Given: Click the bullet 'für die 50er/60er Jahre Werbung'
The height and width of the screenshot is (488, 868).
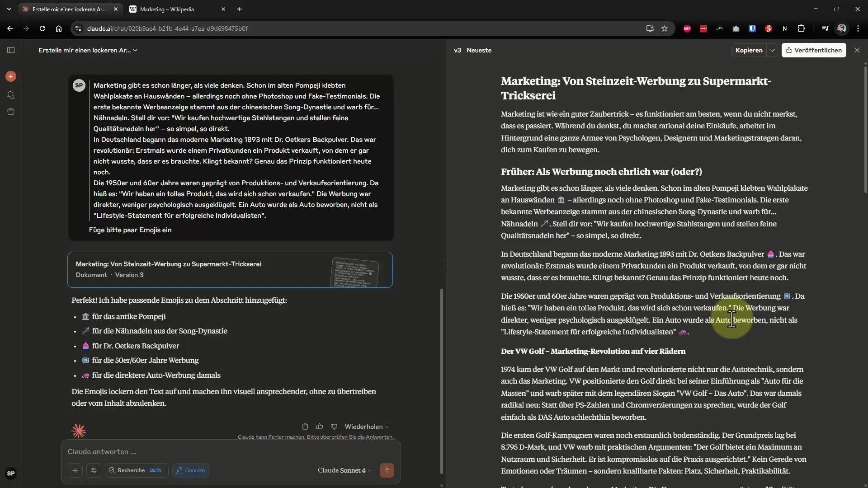Looking at the screenshot, I should [140, 360].
